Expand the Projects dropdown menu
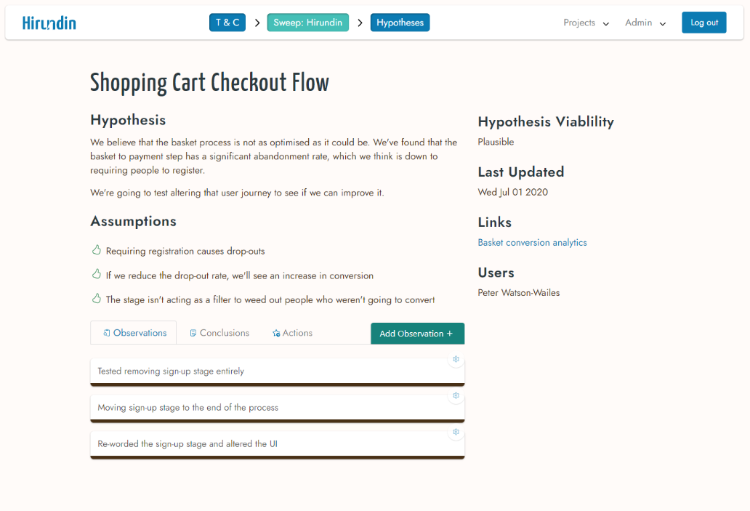 pos(586,22)
